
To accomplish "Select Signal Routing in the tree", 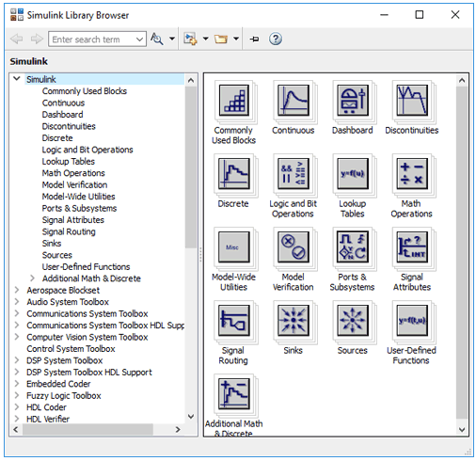I will coord(69,231).
